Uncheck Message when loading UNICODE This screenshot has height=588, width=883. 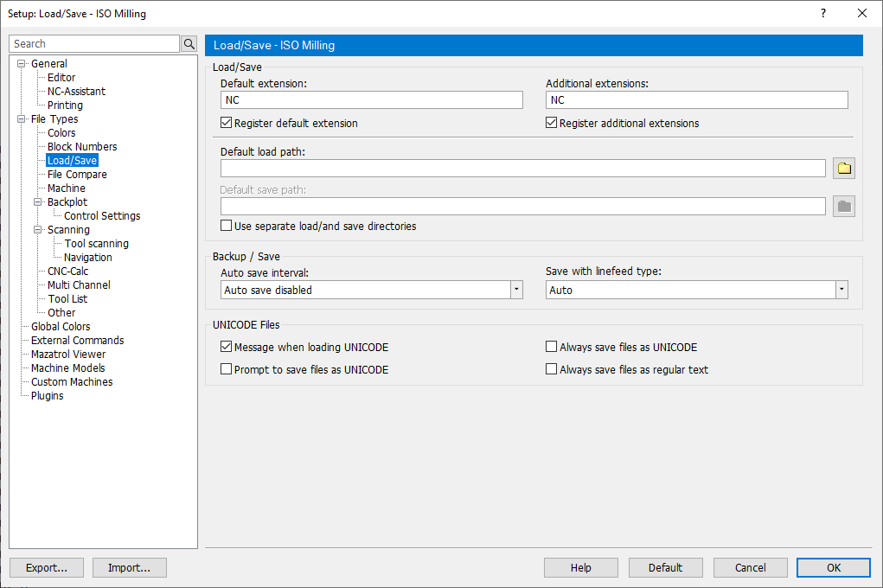[x=227, y=348]
